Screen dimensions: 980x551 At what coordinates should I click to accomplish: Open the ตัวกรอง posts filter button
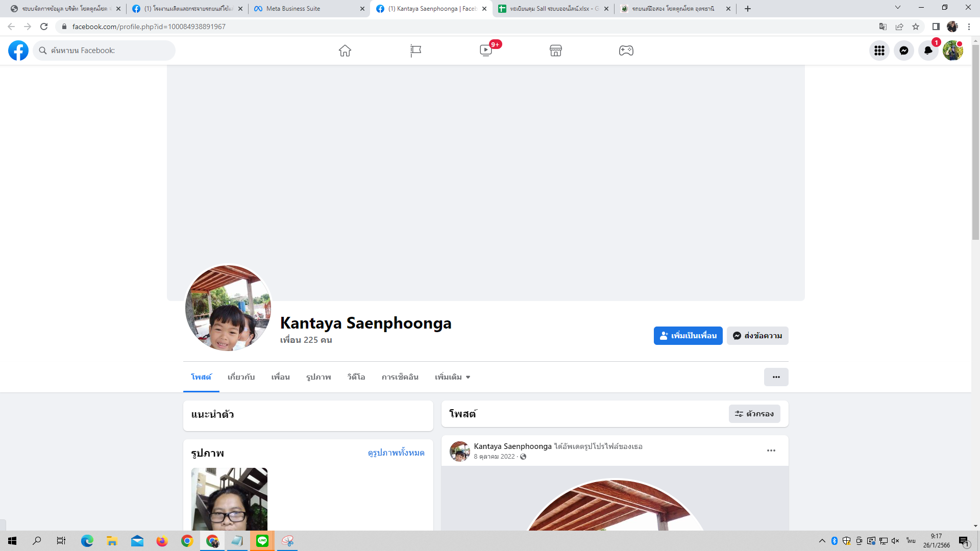[x=754, y=414]
